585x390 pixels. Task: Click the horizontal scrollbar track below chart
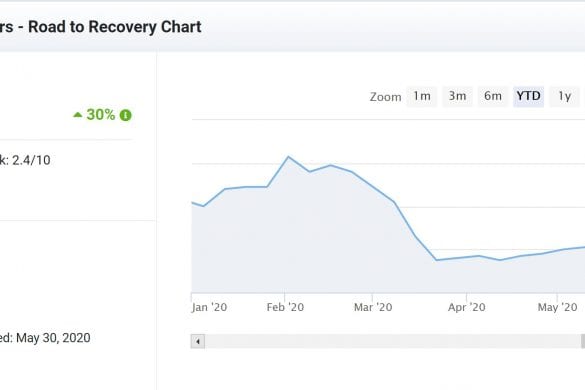pos(392,341)
